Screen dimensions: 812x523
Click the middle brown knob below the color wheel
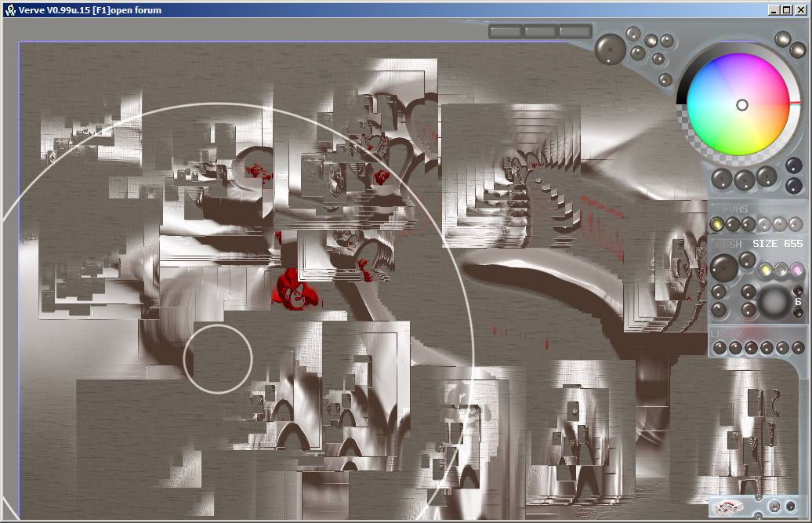click(x=744, y=180)
